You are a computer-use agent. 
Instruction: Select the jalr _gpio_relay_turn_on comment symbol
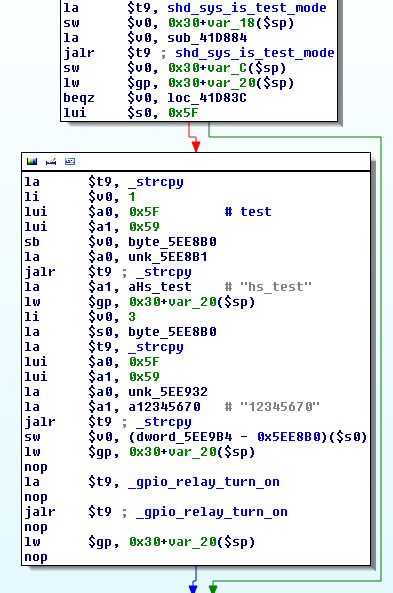pos(212,512)
